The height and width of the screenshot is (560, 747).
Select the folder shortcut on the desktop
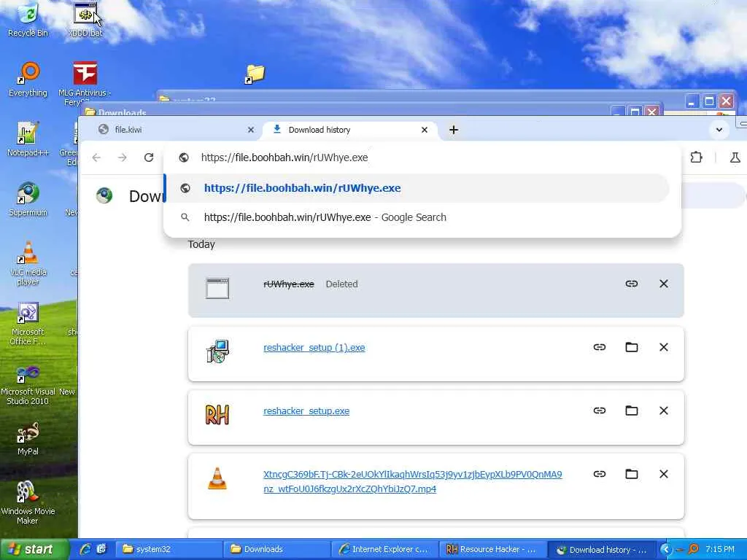pos(255,74)
